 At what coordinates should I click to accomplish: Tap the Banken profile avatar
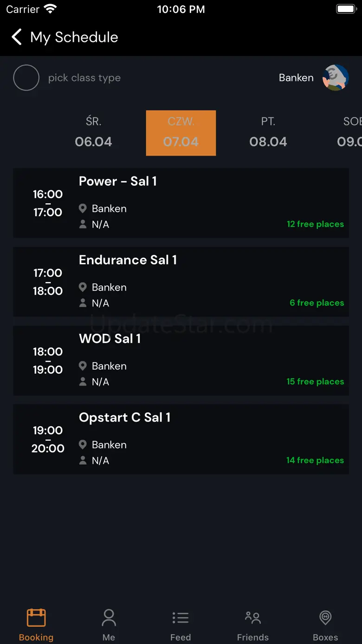click(336, 78)
